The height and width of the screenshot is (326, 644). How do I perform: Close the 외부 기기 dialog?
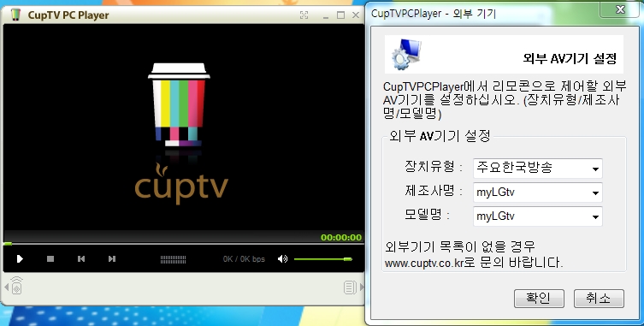(620, 9)
